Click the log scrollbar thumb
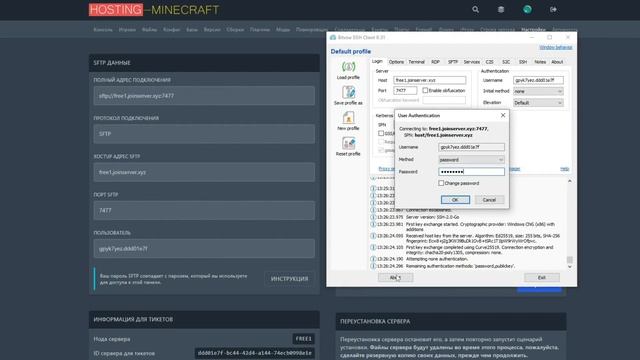 point(570,260)
